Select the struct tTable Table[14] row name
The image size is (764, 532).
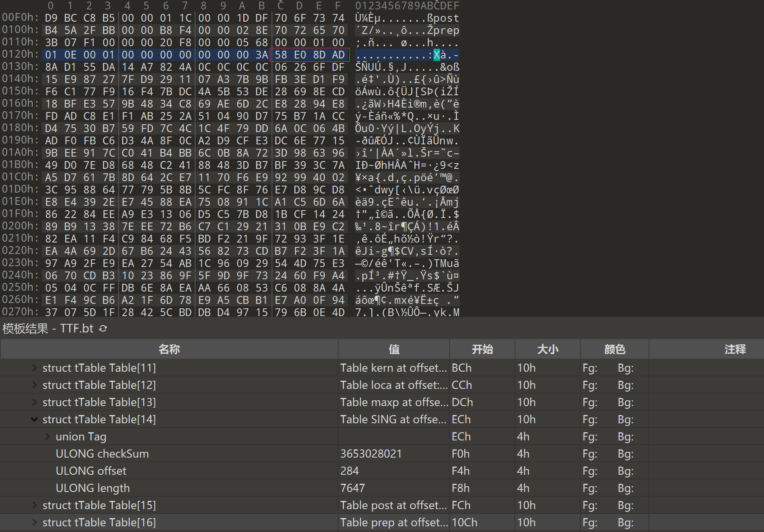(99, 419)
